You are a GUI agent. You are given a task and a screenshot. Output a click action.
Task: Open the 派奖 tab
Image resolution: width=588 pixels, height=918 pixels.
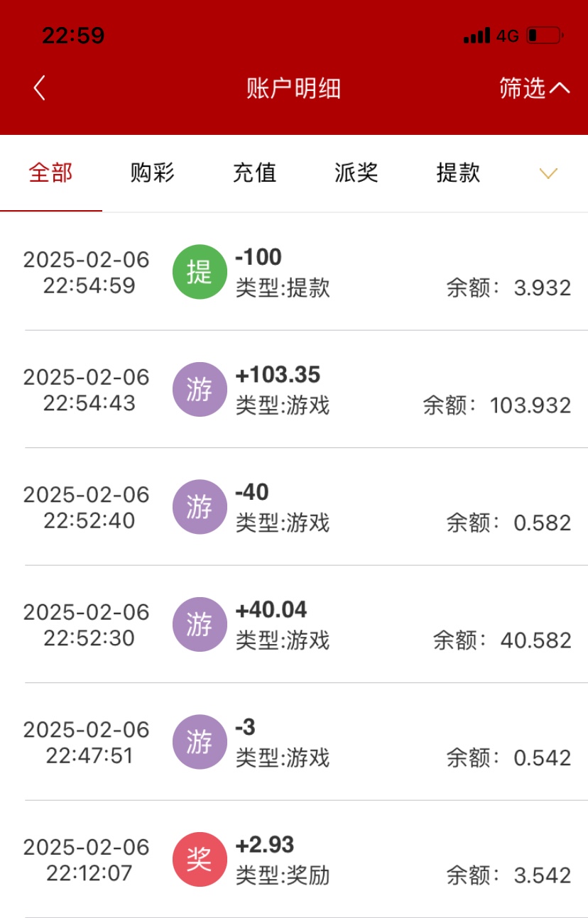[x=356, y=173]
